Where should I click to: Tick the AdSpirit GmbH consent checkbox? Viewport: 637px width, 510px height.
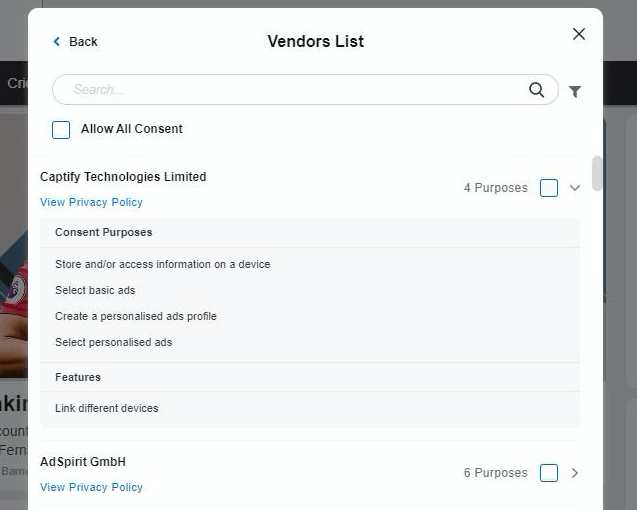549,473
